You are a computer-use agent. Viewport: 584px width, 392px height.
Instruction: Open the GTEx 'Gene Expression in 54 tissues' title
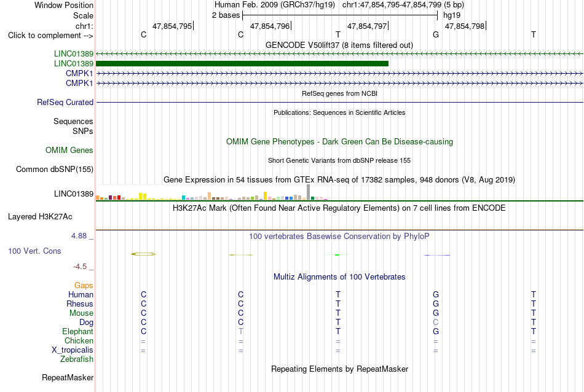339,180
